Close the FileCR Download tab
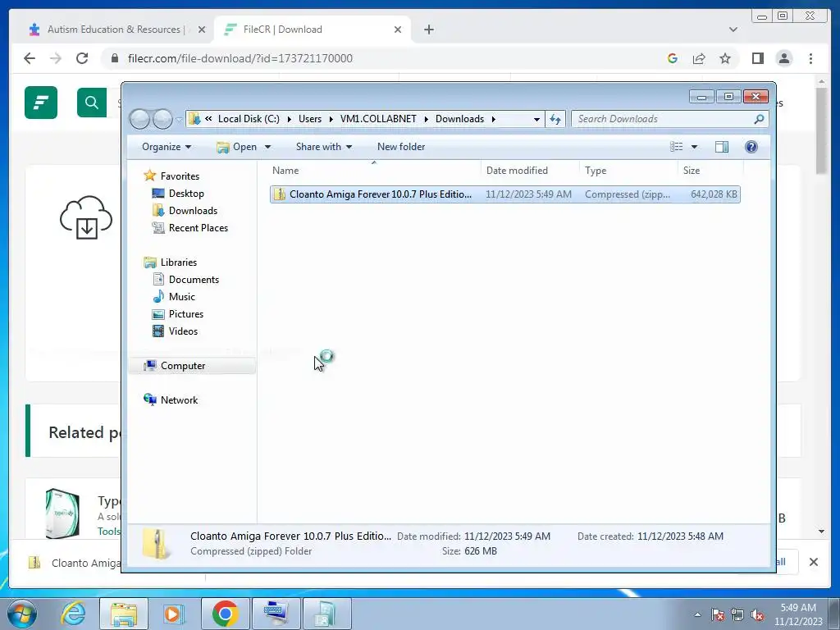This screenshot has width=840, height=630. pos(398,30)
